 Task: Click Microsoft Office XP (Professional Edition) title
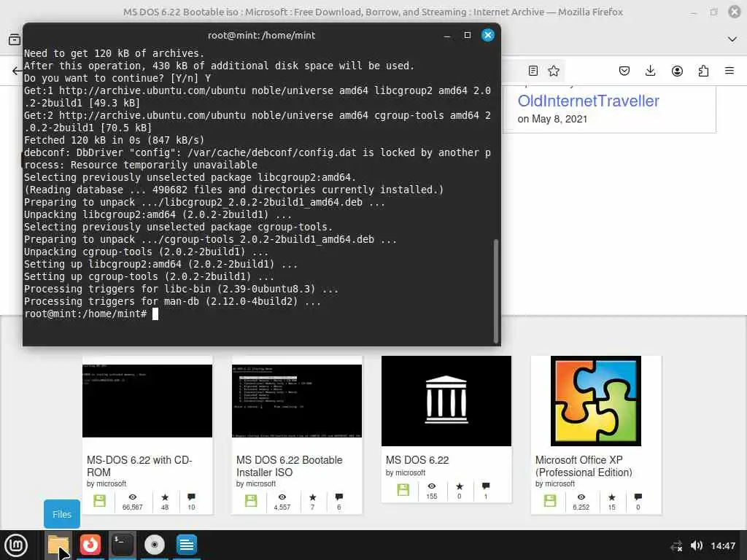(x=584, y=466)
